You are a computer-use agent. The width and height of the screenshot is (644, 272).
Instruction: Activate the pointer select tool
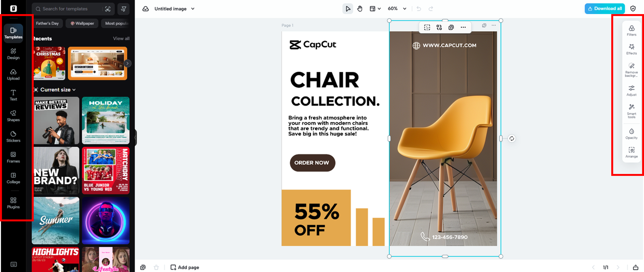point(348,9)
